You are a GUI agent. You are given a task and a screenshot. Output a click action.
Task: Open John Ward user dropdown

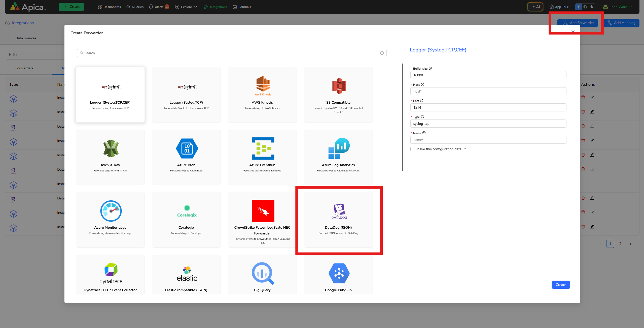point(618,7)
